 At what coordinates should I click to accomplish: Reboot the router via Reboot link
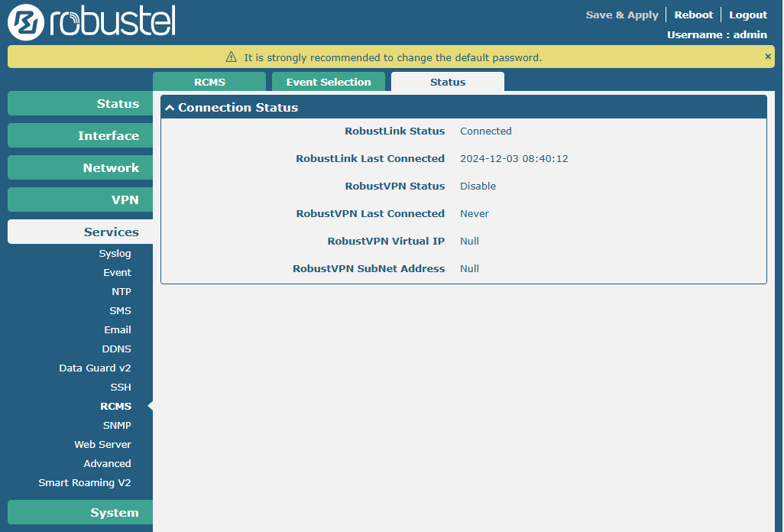tap(694, 15)
